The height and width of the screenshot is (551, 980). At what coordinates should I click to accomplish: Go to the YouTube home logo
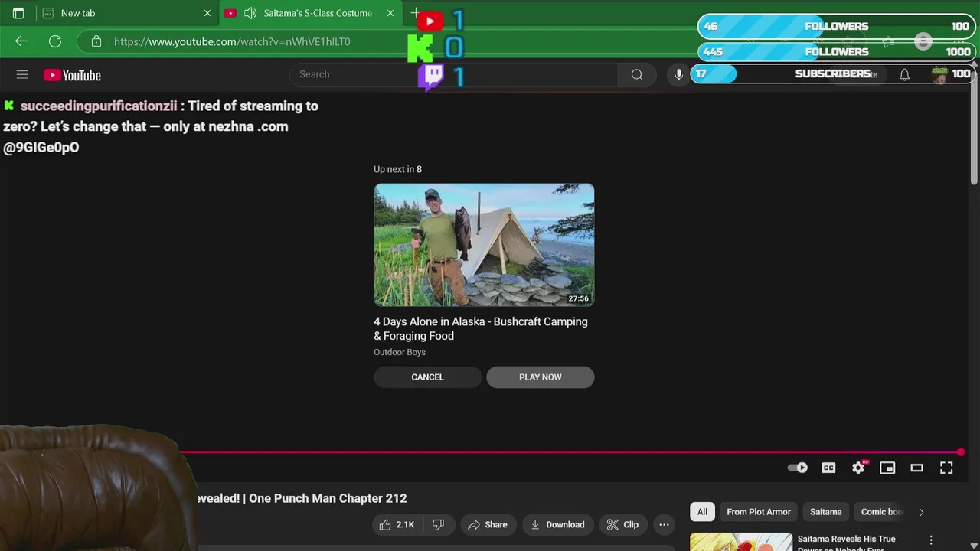72,75
